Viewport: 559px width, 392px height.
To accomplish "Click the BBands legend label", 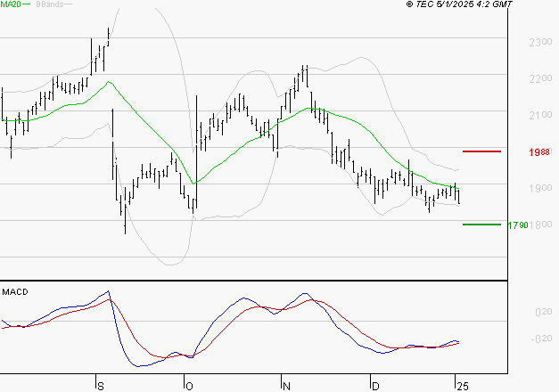I will (50, 4).
